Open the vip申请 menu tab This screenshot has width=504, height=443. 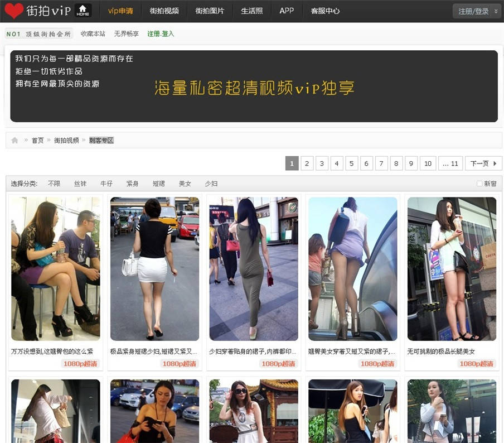[x=120, y=11]
